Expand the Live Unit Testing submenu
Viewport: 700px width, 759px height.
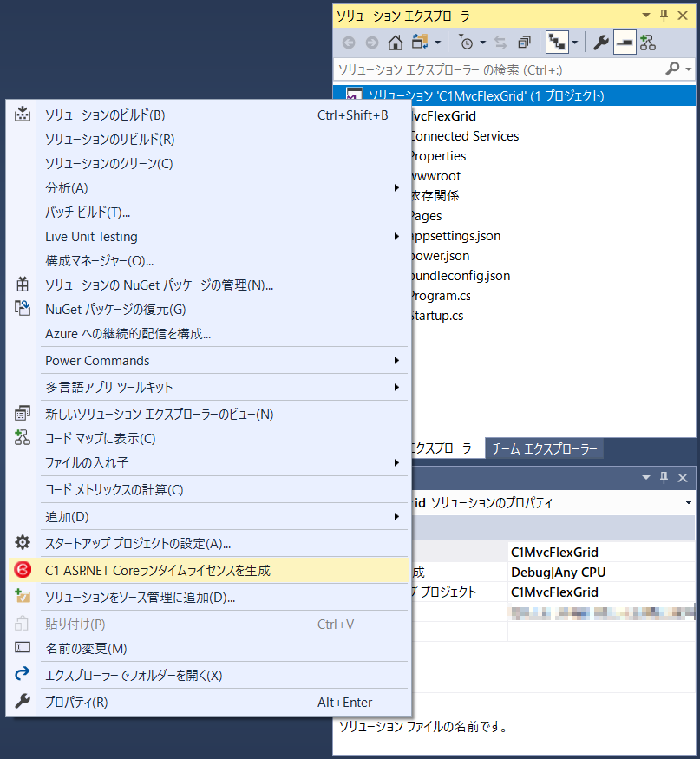pyautogui.click(x=208, y=236)
